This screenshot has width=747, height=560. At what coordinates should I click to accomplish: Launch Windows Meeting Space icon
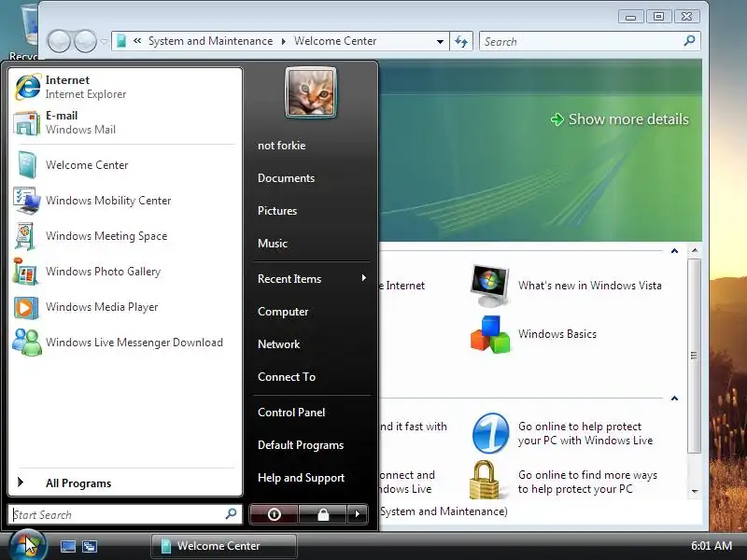25,236
